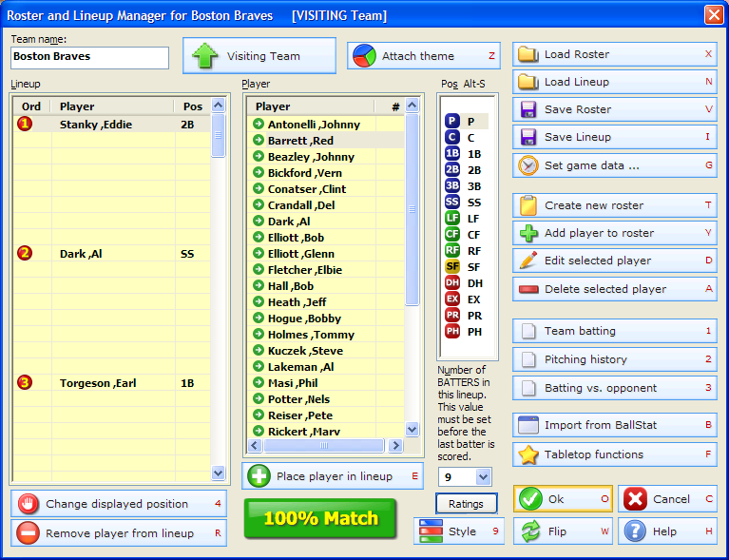
Task: Pick the 3B position badge
Action: pyautogui.click(x=451, y=186)
